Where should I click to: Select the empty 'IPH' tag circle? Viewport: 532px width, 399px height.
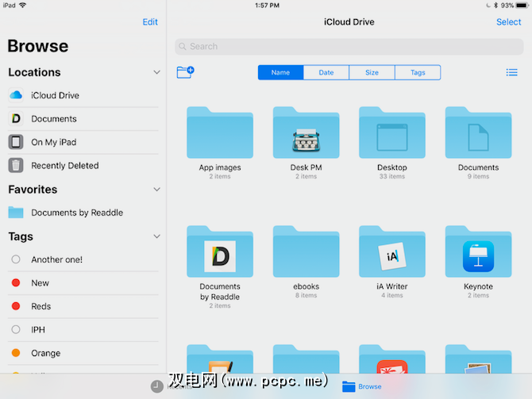[16, 329]
